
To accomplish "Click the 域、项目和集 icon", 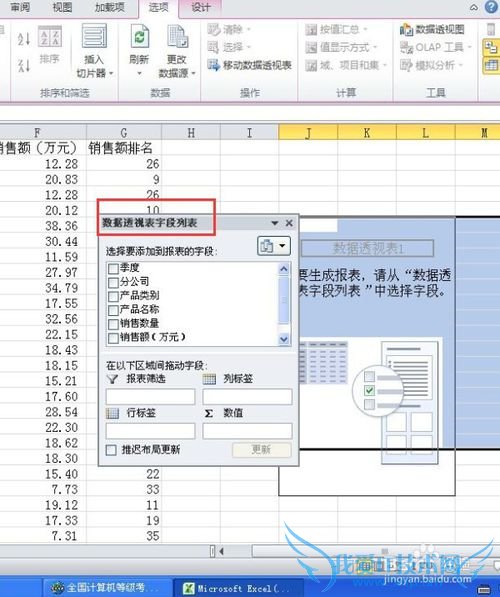I will pos(311,65).
